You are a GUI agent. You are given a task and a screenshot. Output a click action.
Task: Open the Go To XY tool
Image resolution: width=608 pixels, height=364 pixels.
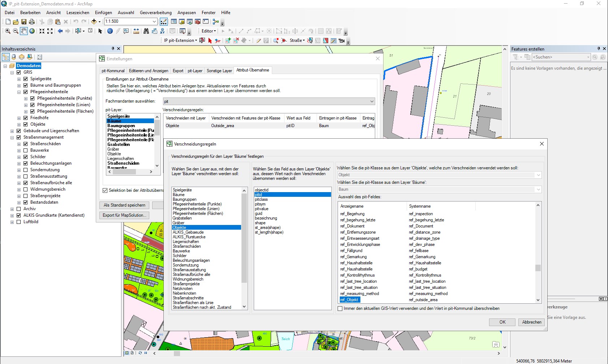point(163,31)
